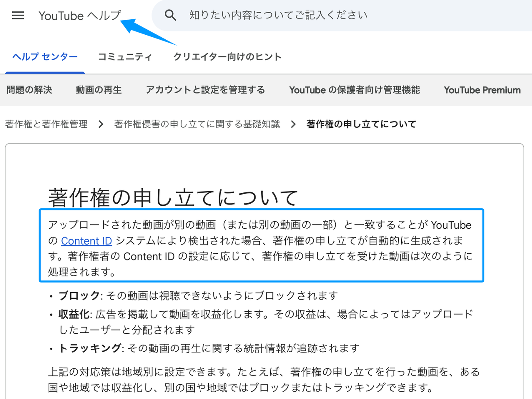Open the hamburger main menu
The height and width of the screenshot is (399, 532).
click(18, 15)
